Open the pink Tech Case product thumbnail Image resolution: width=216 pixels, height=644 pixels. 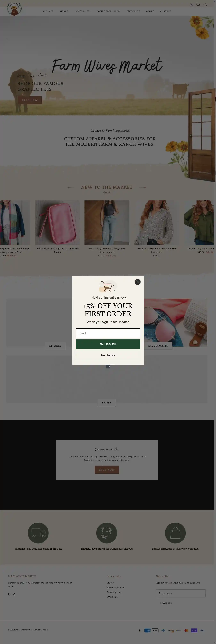57,223
